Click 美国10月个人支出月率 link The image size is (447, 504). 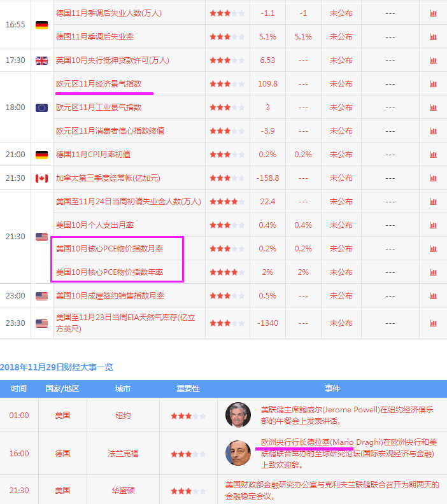95,225
